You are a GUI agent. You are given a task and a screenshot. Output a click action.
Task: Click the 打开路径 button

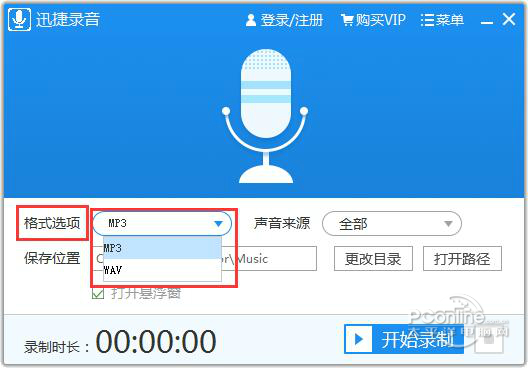coord(462,259)
